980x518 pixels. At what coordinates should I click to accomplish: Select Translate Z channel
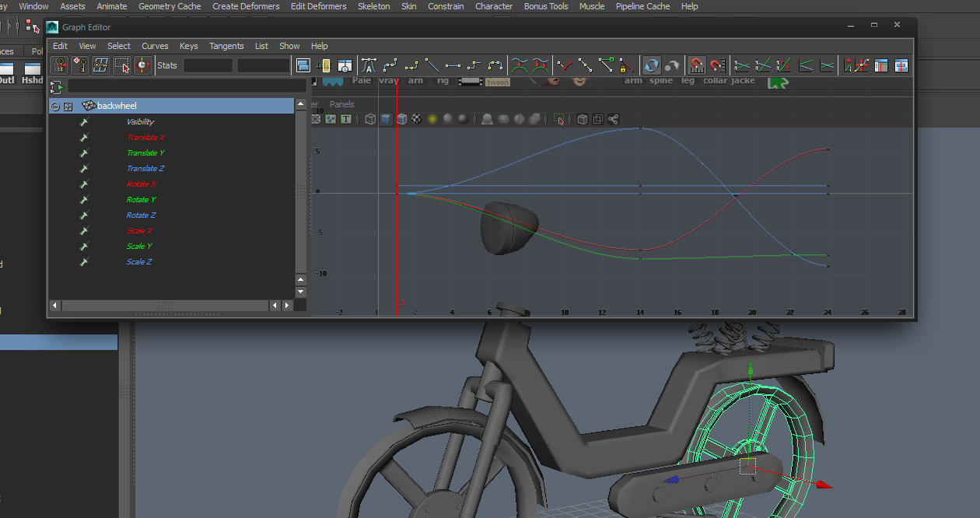145,168
